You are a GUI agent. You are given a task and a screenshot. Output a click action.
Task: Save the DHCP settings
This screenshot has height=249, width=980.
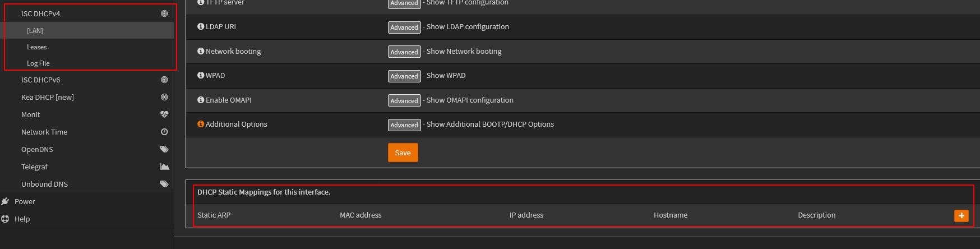point(403,153)
